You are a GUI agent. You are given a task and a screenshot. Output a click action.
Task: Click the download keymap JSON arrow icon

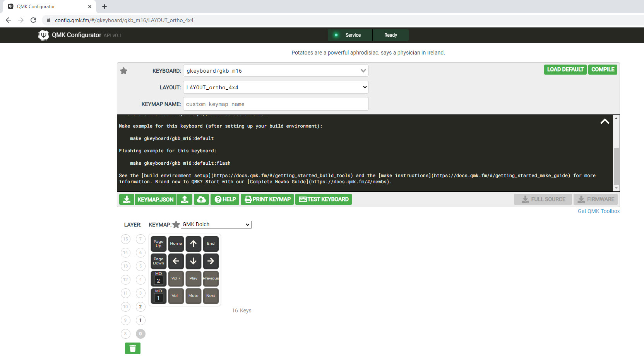pyautogui.click(x=127, y=199)
